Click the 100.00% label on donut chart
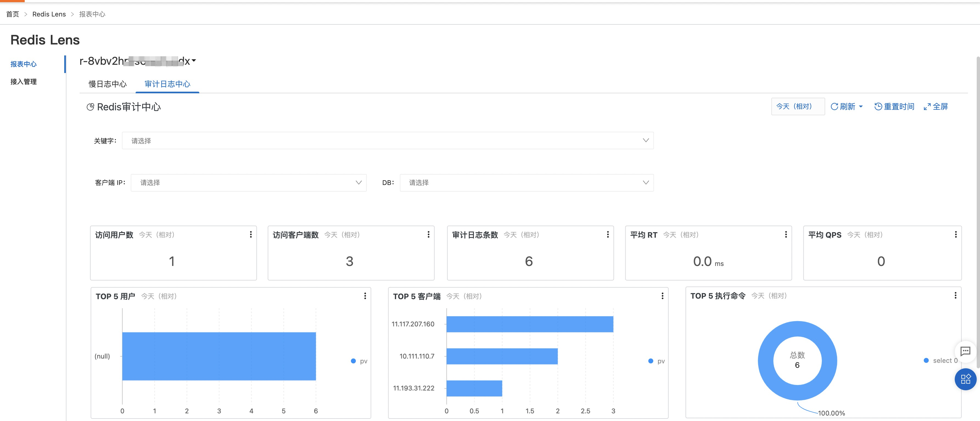This screenshot has height=421, width=980. 831,413
